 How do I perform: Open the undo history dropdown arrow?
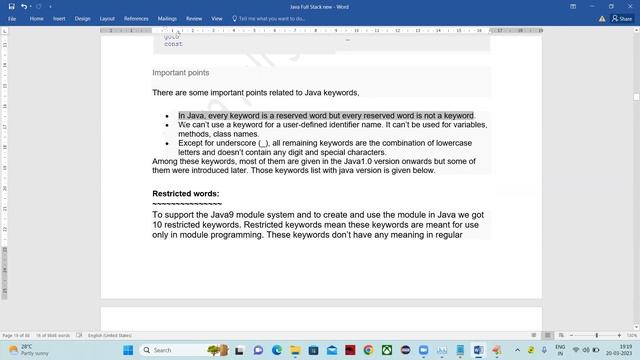[31, 7]
